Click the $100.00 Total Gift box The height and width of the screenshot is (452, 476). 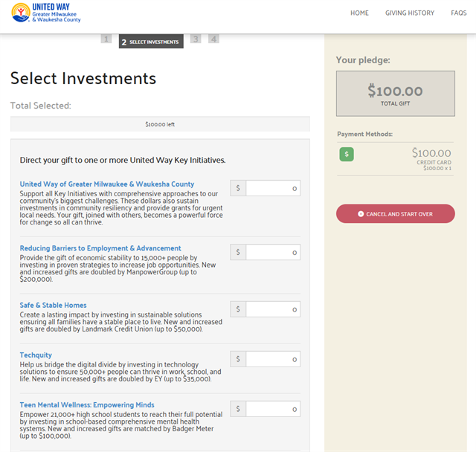click(395, 94)
